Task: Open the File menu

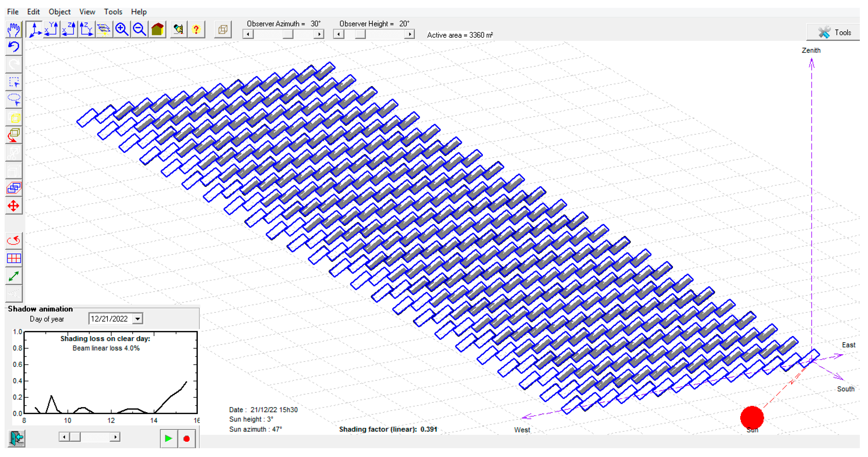Action: click(x=13, y=12)
